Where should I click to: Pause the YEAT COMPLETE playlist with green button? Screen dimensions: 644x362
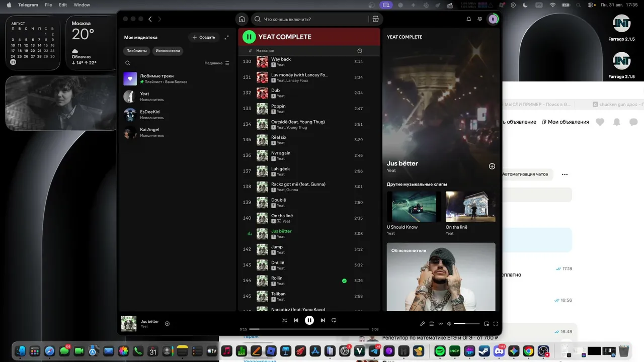[249, 37]
